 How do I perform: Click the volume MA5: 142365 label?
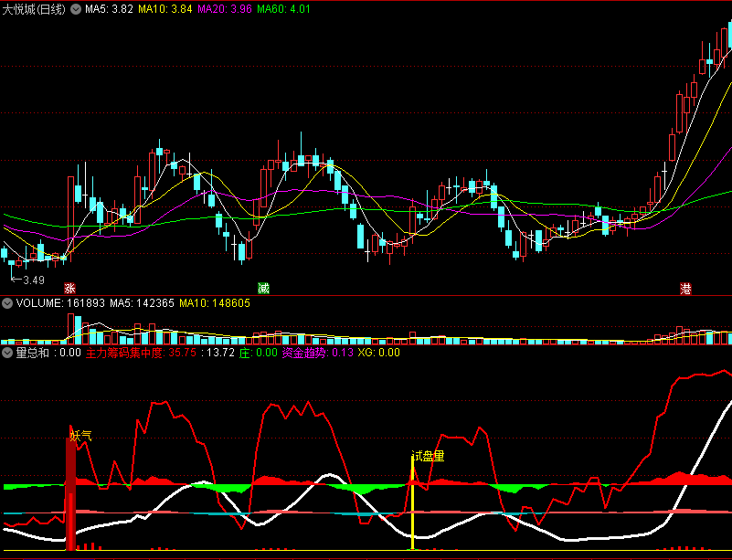(x=142, y=303)
